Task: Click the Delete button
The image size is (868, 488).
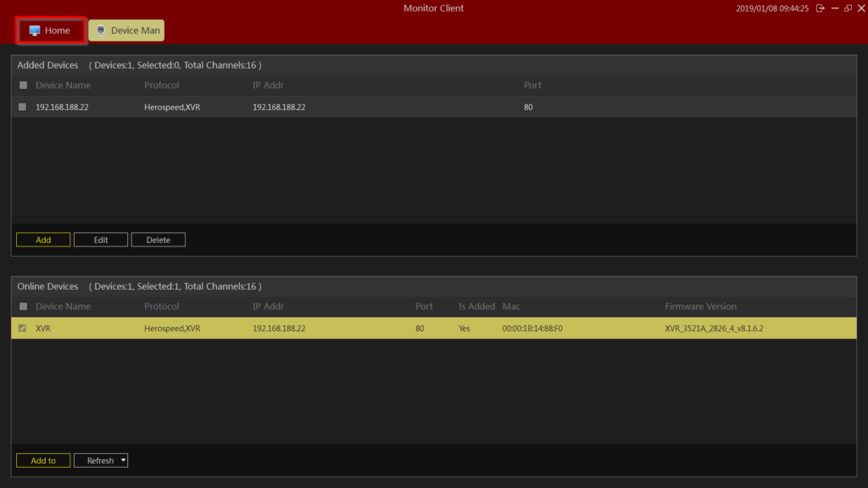Action: tap(159, 241)
